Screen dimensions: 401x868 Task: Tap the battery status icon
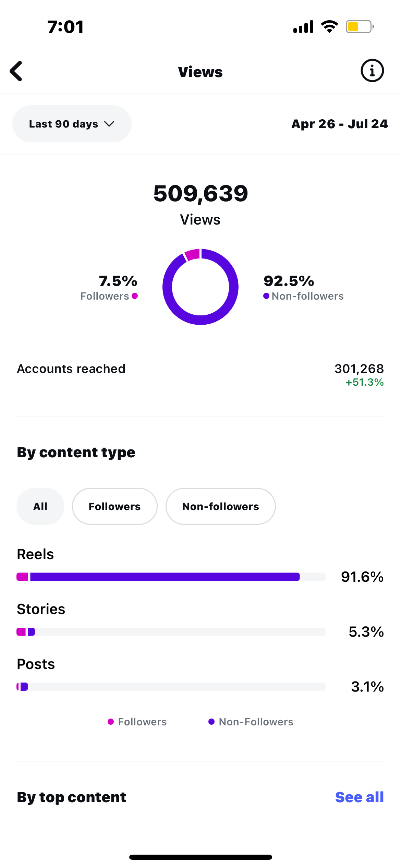[x=359, y=27]
